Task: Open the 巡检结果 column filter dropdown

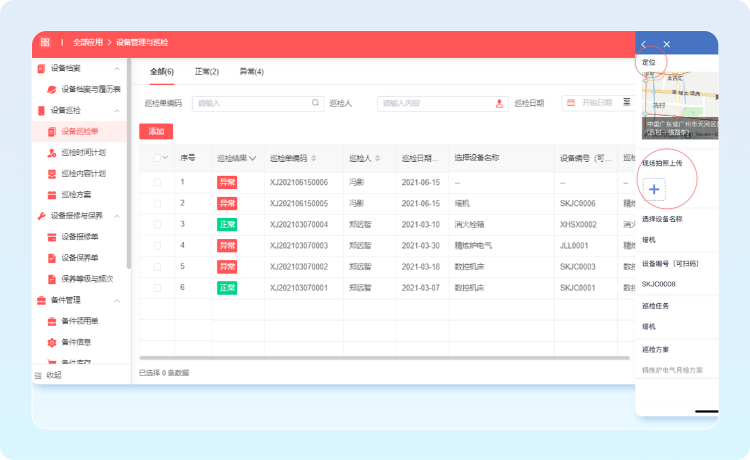Action: pyautogui.click(x=253, y=158)
